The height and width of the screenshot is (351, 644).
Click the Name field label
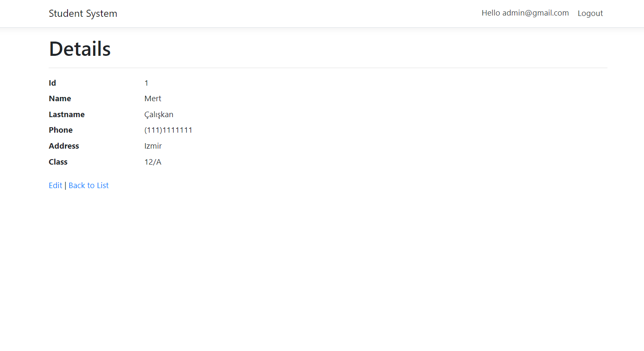pyautogui.click(x=60, y=98)
